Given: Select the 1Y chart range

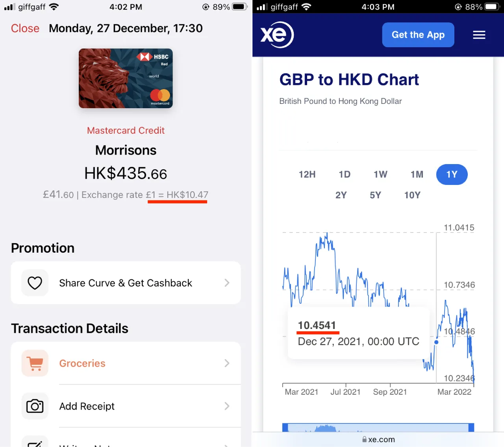Looking at the screenshot, I should coord(452,175).
